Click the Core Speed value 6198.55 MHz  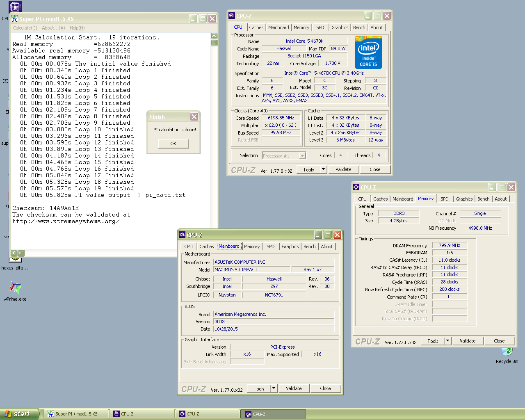tap(281, 118)
